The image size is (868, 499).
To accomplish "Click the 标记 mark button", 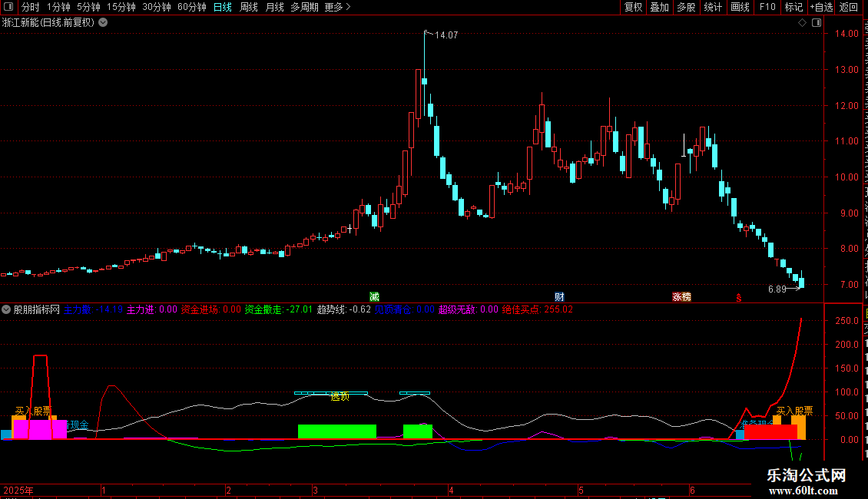I will [x=793, y=7].
